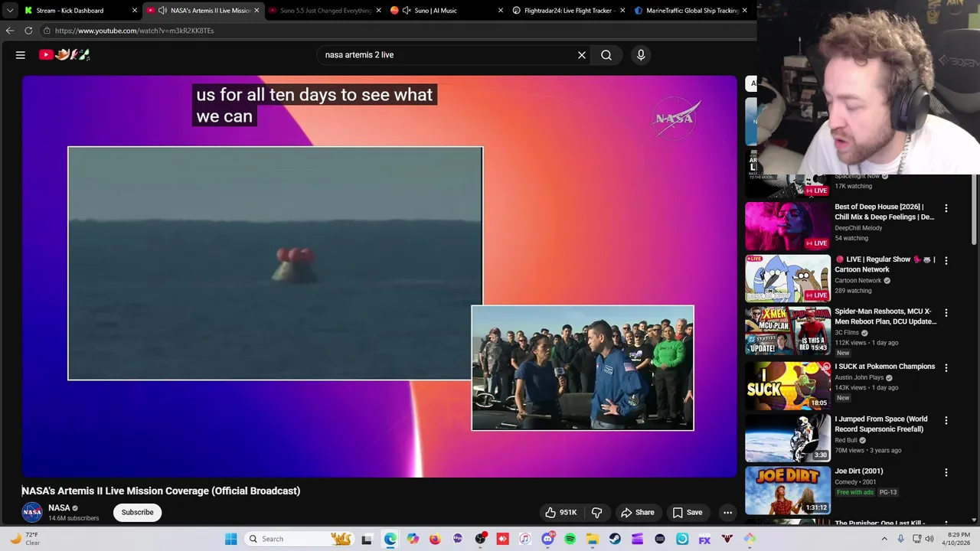Open Steam from the taskbar
Image resolution: width=980 pixels, height=551 pixels.
tap(615, 539)
